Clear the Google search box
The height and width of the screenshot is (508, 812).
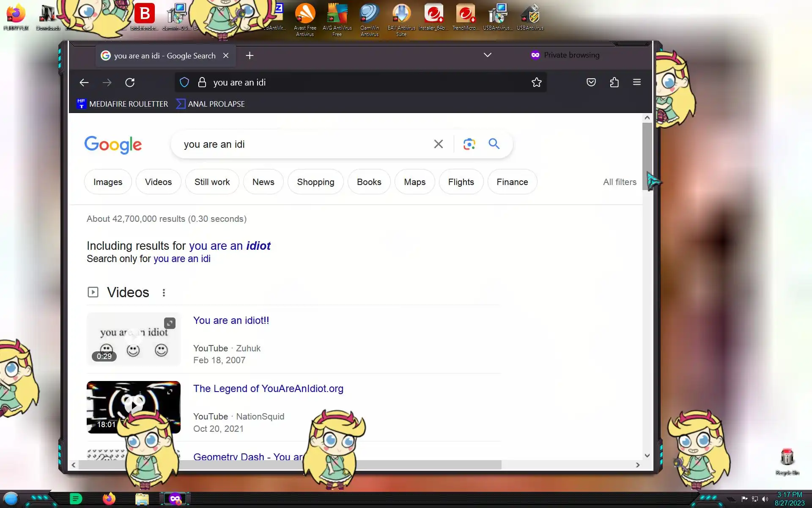(438, 144)
